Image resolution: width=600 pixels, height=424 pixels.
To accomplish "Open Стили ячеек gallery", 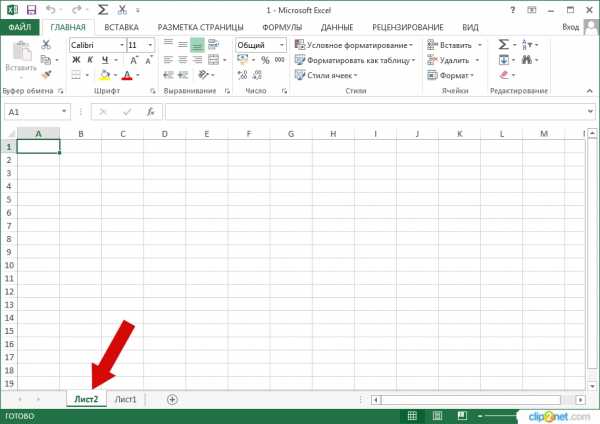I will click(x=326, y=75).
